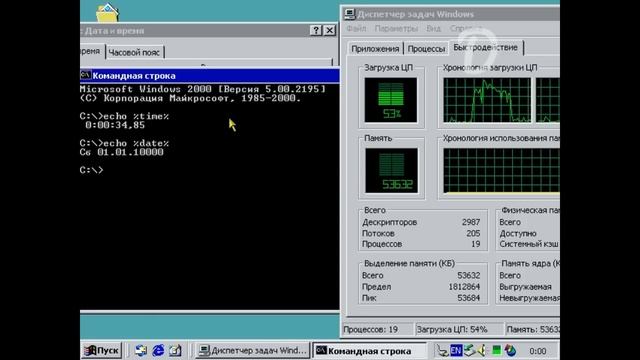Screen dimensions: 640x360
Task: Click the Выделение памяти Всего value 53632
Action: tap(469, 276)
